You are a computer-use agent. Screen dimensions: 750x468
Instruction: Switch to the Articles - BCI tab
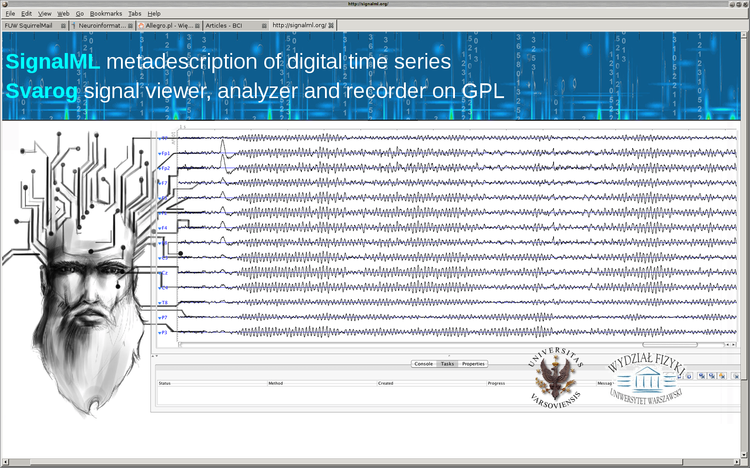(x=236, y=25)
